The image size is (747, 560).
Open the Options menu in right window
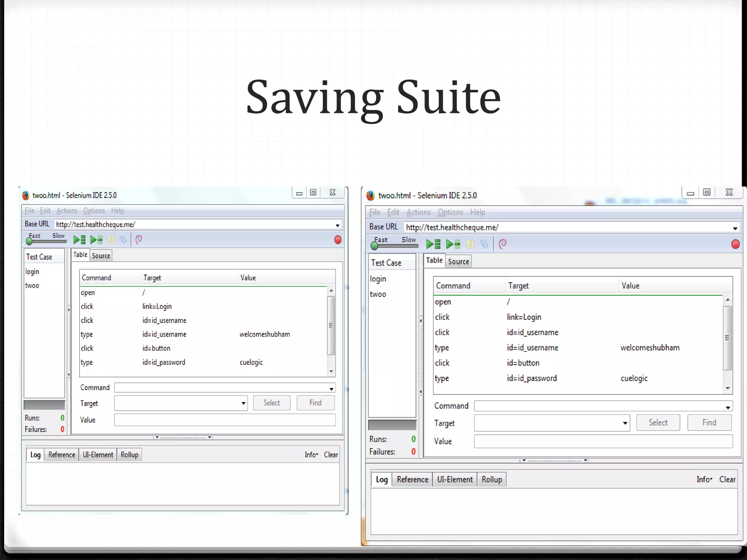[x=450, y=212]
